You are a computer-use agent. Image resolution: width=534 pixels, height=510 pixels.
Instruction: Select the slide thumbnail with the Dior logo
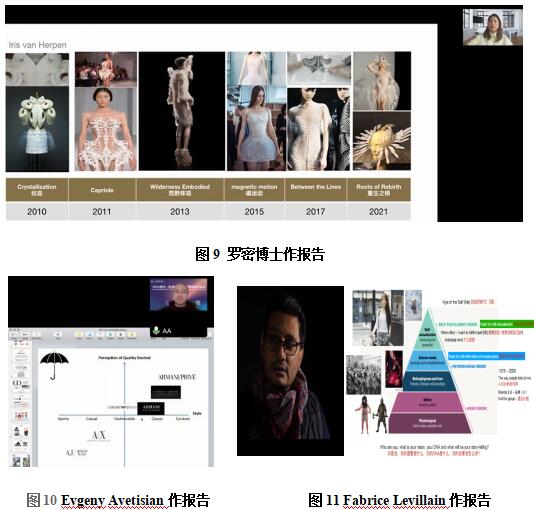pos(21,384)
